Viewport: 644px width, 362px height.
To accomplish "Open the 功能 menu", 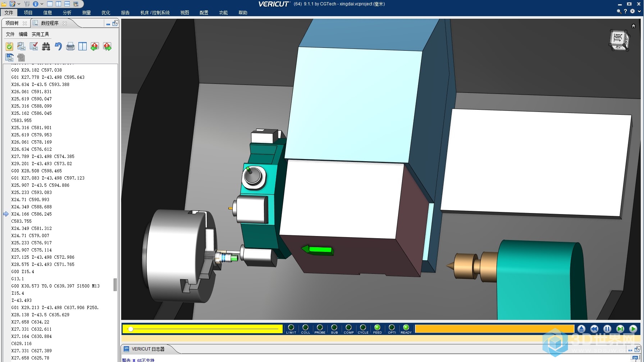I will [x=223, y=13].
